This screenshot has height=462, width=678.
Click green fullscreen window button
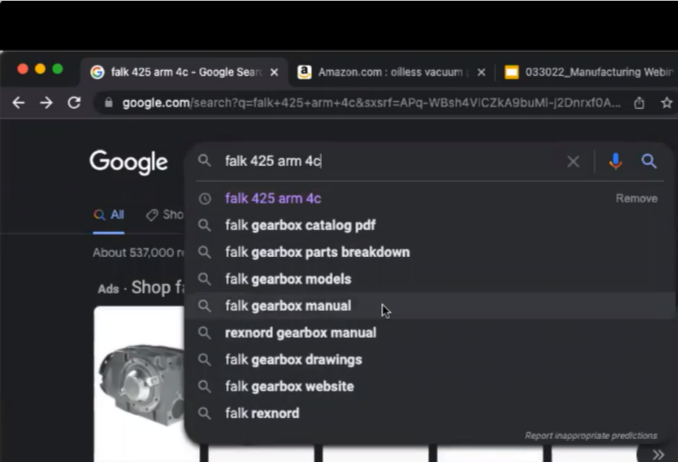(x=58, y=69)
